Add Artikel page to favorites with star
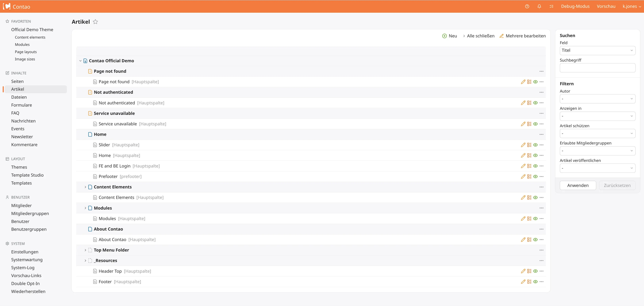Image resolution: width=644 pixels, height=306 pixels. click(x=95, y=22)
